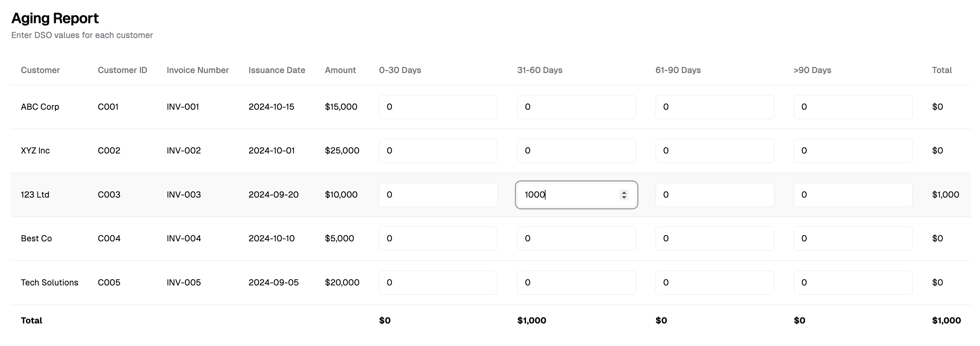Click the Invoice Number column header

click(198, 70)
